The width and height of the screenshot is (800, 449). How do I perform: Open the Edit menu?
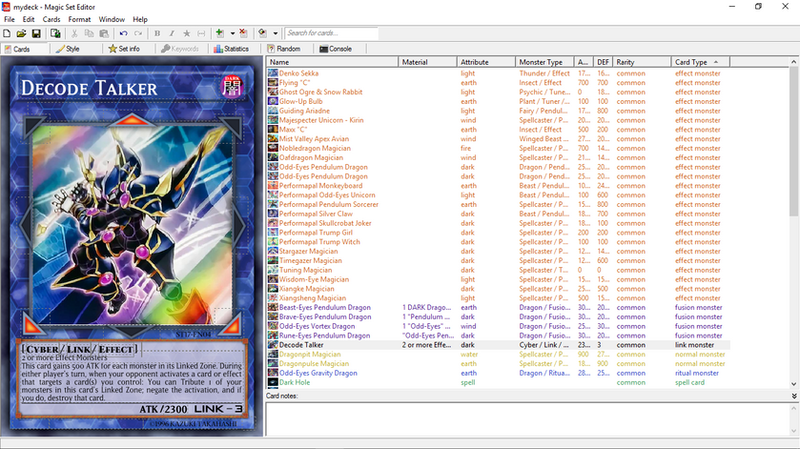[29, 19]
